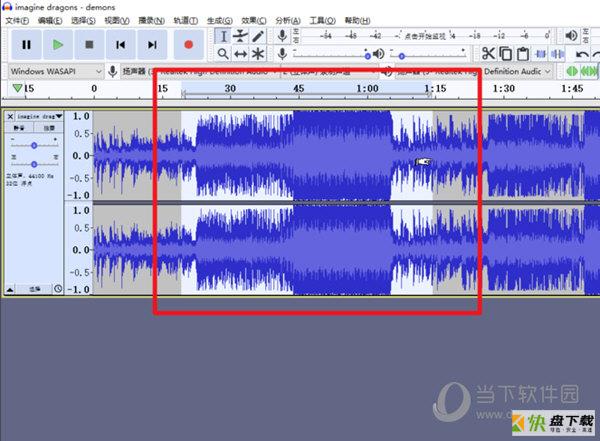The height and width of the screenshot is (441, 600).
Task: Open the recording channels dropdown
Action: click(x=328, y=71)
